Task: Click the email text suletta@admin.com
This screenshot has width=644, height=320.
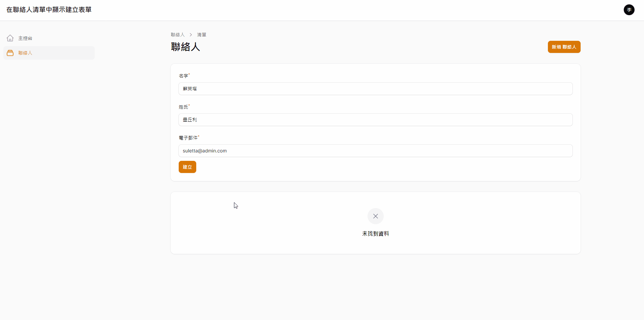Action: 204,150
